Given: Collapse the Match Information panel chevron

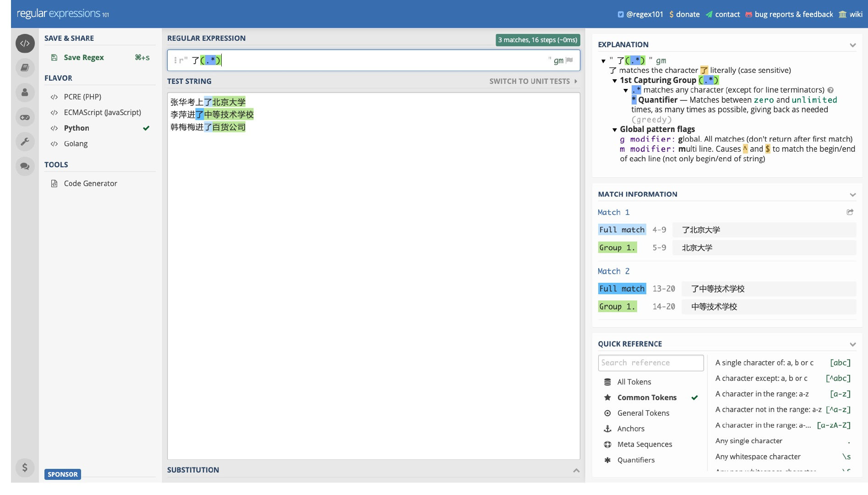Looking at the screenshot, I should [x=852, y=195].
